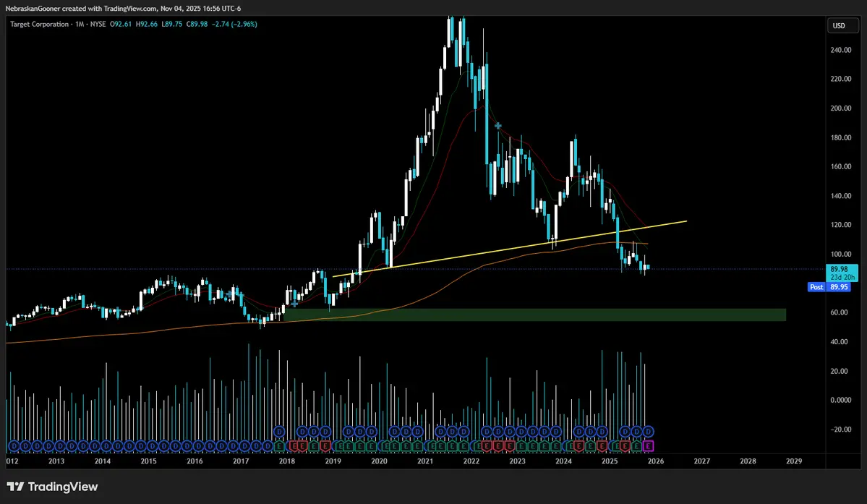Image resolution: width=867 pixels, height=504 pixels.
Task: Click the 23d 20h bar countdown label
Action: [x=842, y=277]
